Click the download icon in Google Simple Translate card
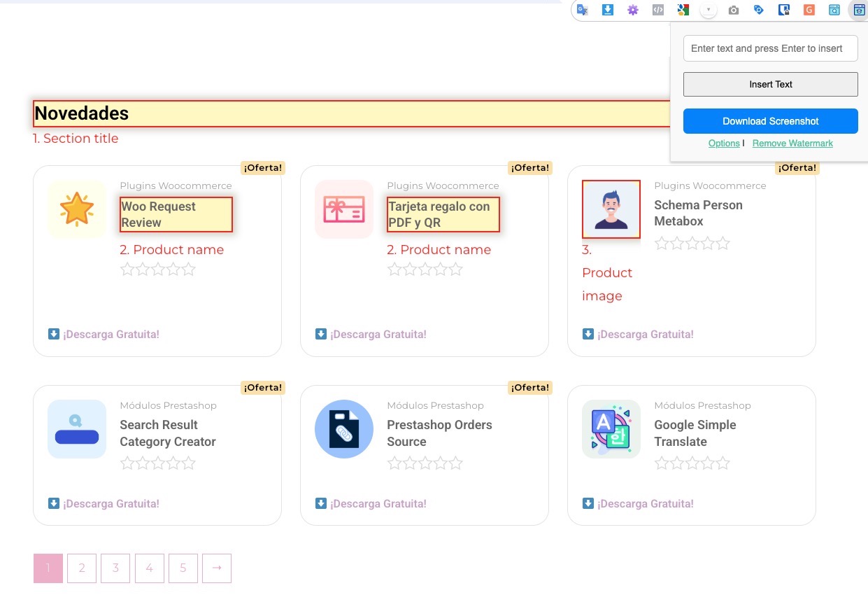 (x=588, y=503)
